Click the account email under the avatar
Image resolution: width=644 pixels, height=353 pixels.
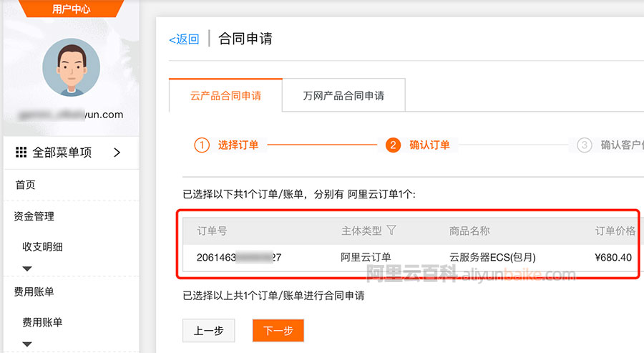pos(71,115)
